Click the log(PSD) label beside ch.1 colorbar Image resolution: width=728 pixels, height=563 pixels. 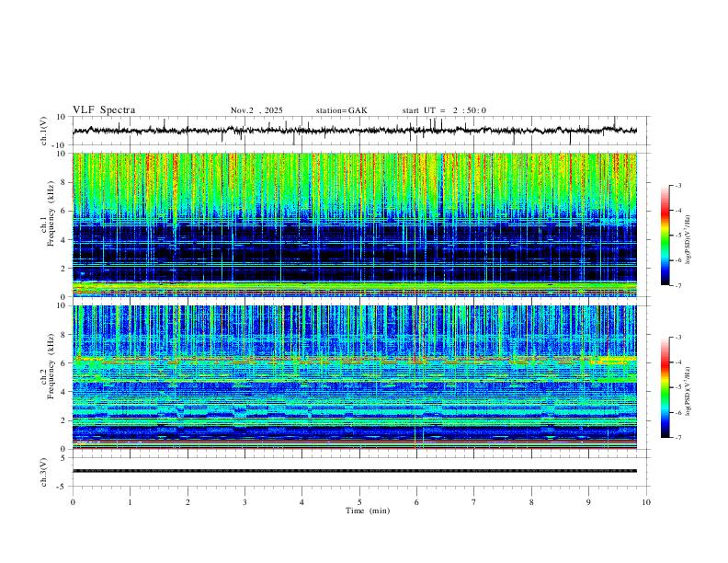[688, 239]
